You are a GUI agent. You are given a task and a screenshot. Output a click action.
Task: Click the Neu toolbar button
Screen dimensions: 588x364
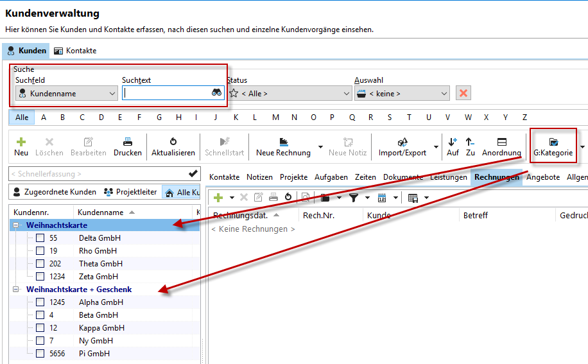[21, 146]
